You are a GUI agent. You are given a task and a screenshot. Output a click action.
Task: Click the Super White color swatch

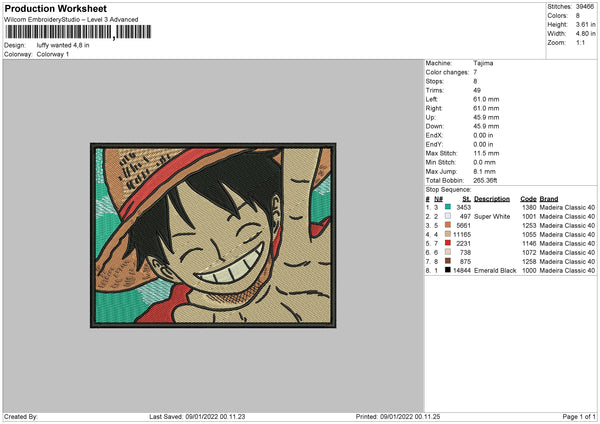(x=448, y=216)
